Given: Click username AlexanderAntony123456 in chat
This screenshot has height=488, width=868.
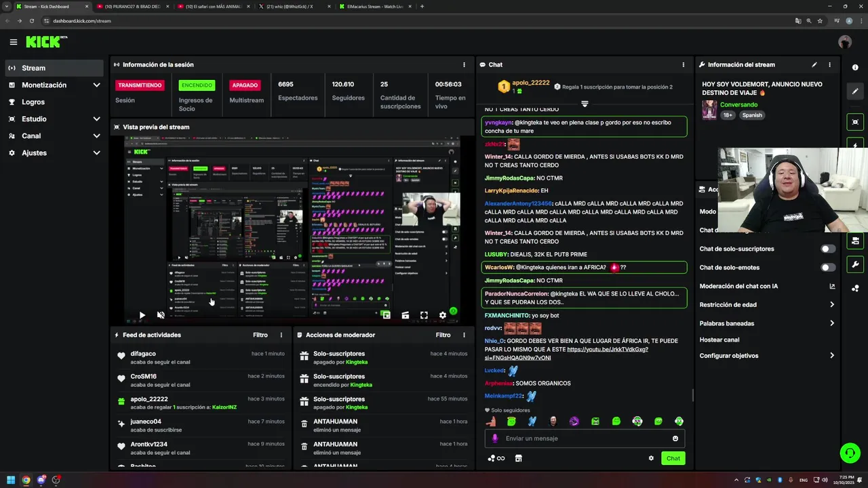Looking at the screenshot, I should [517, 203].
